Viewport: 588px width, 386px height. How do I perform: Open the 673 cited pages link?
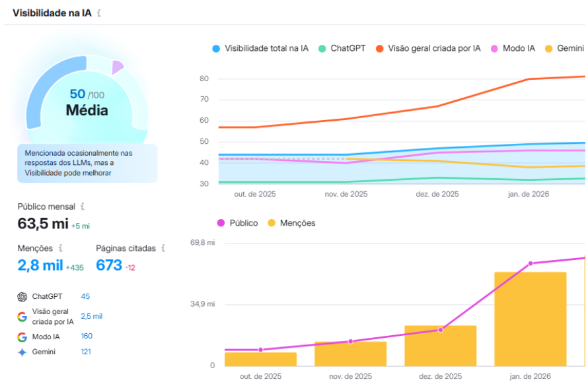coord(109,265)
